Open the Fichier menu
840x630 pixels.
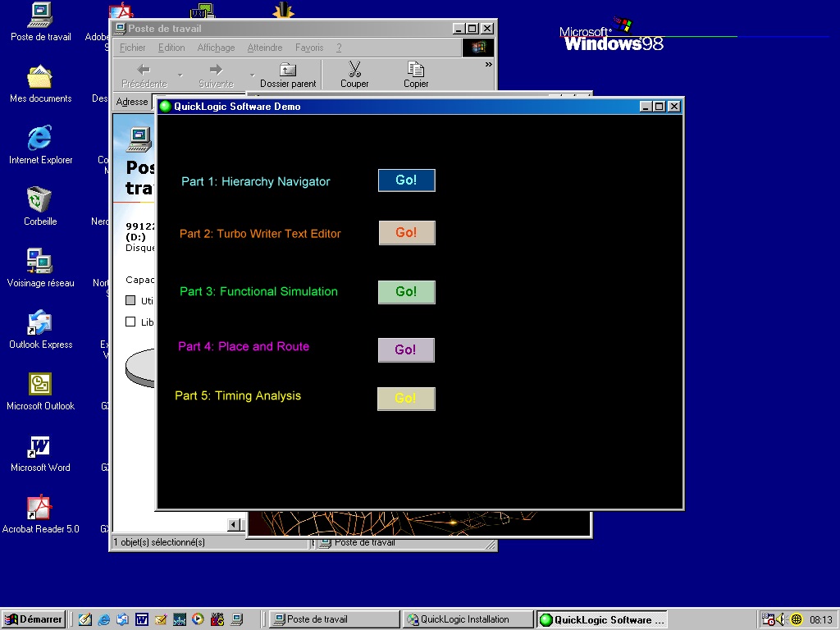coord(133,48)
